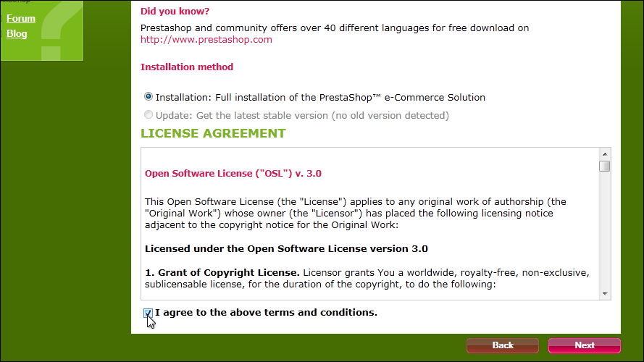Screen dimensions: 644x362
Task: Click the Installation method heading
Action: (x=187, y=67)
